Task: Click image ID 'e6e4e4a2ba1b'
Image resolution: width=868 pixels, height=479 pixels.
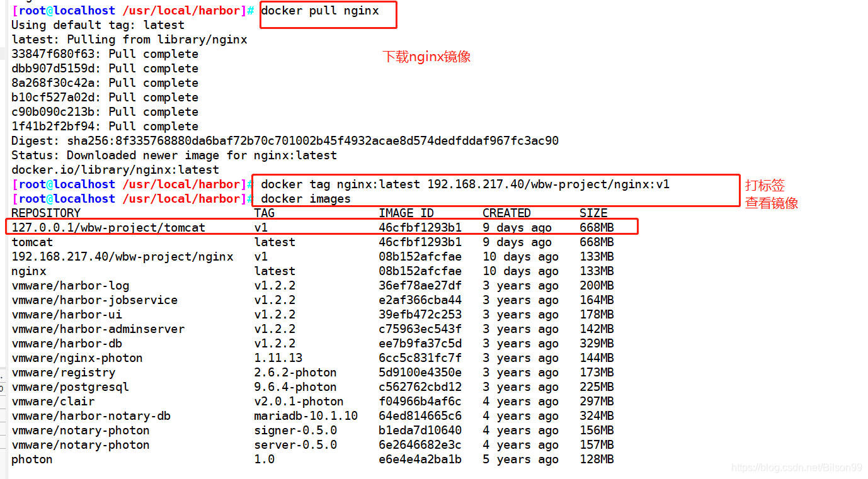Action: pos(420,459)
